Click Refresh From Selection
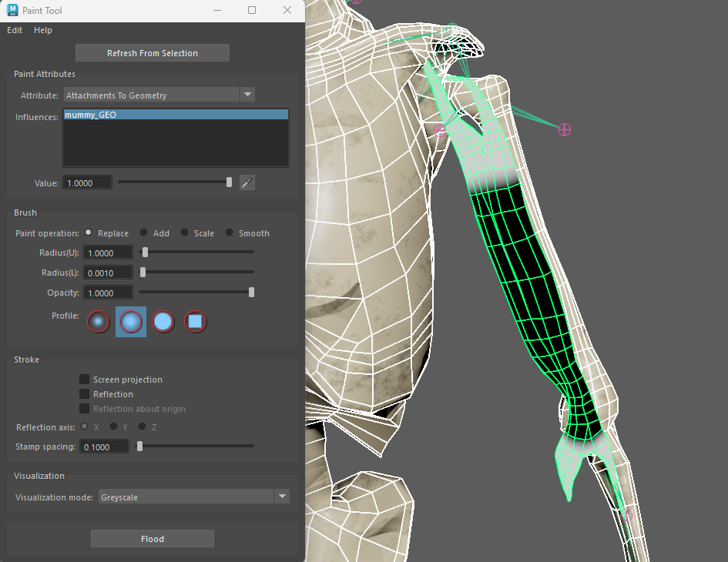This screenshot has width=728, height=562. (152, 52)
